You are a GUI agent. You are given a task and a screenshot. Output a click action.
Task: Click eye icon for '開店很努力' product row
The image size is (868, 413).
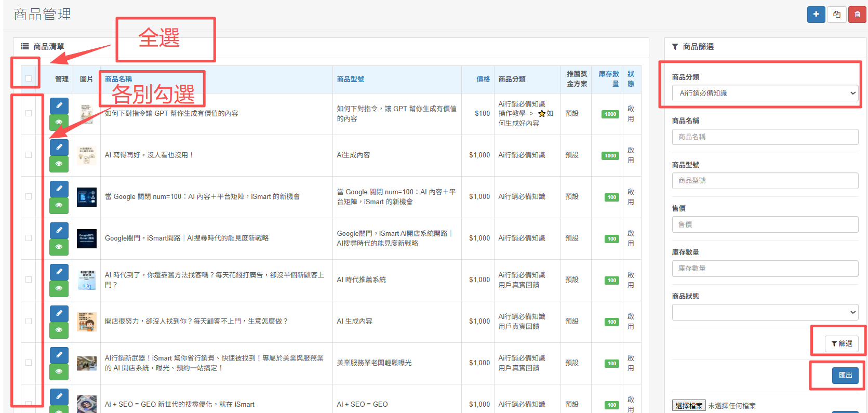59,330
